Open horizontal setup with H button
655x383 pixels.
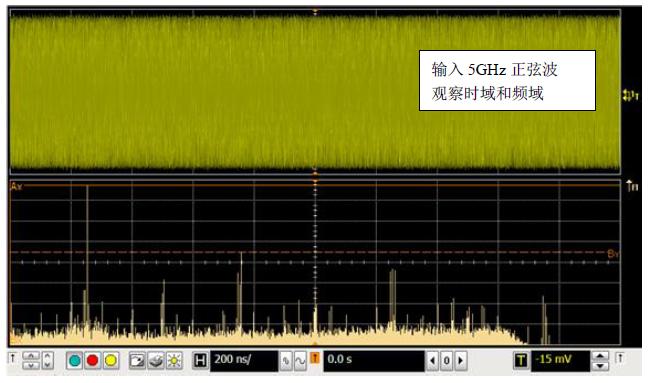(x=201, y=360)
